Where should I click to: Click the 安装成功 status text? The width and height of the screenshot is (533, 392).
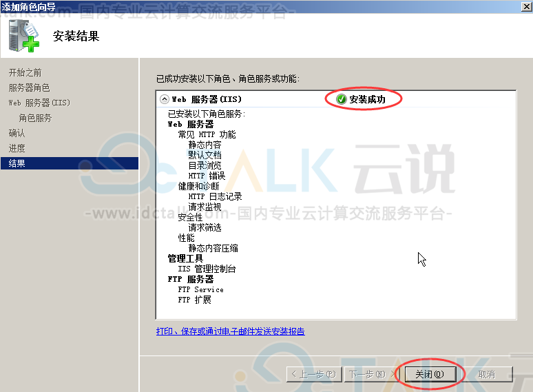coord(367,99)
